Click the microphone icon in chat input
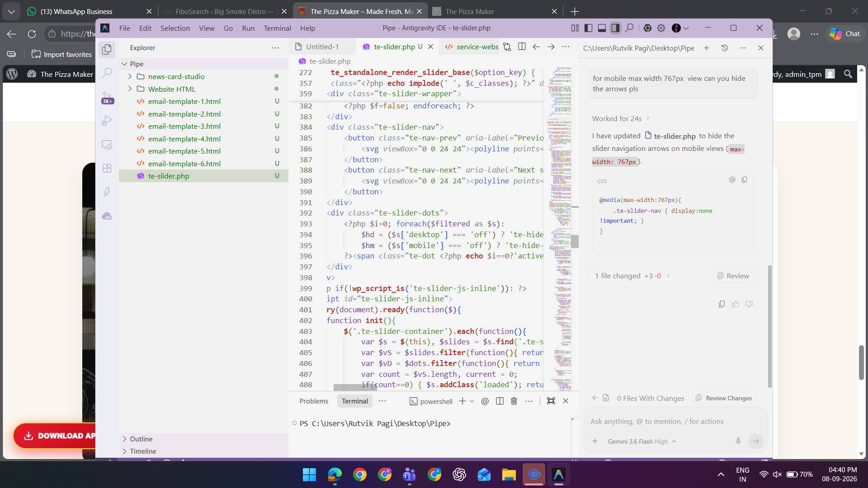Viewport: 868px width, 488px height. coord(738,441)
